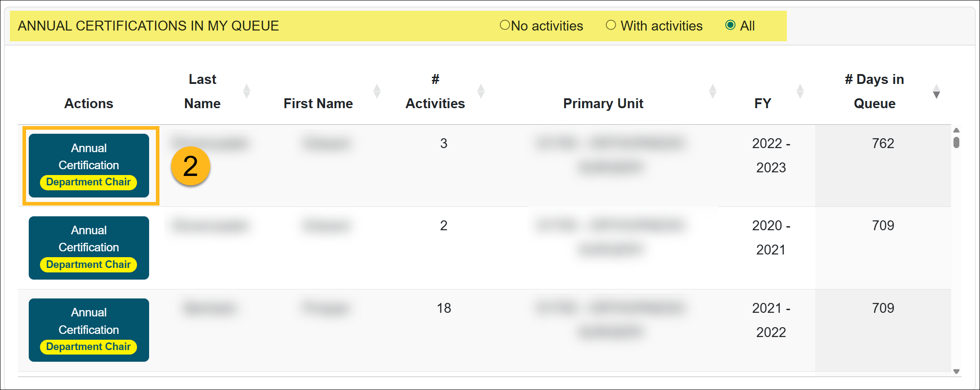
Task: Sort by number of Activities arrows
Action: tap(481, 91)
